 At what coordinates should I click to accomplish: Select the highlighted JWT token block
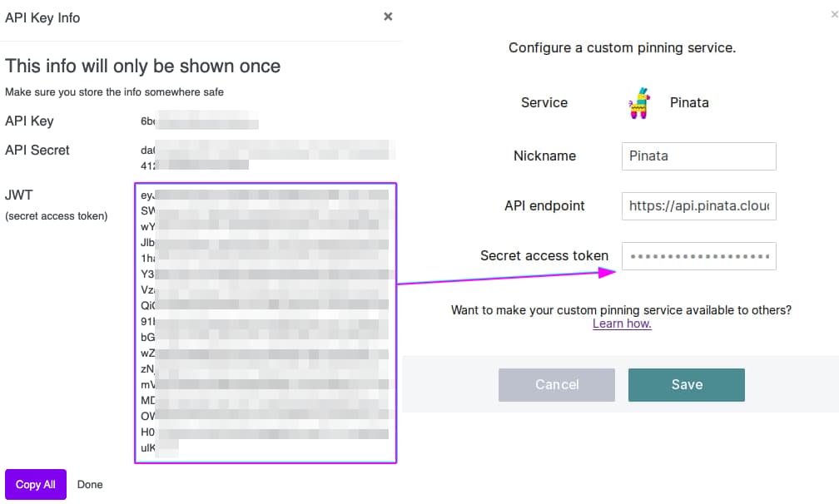coord(265,320)
